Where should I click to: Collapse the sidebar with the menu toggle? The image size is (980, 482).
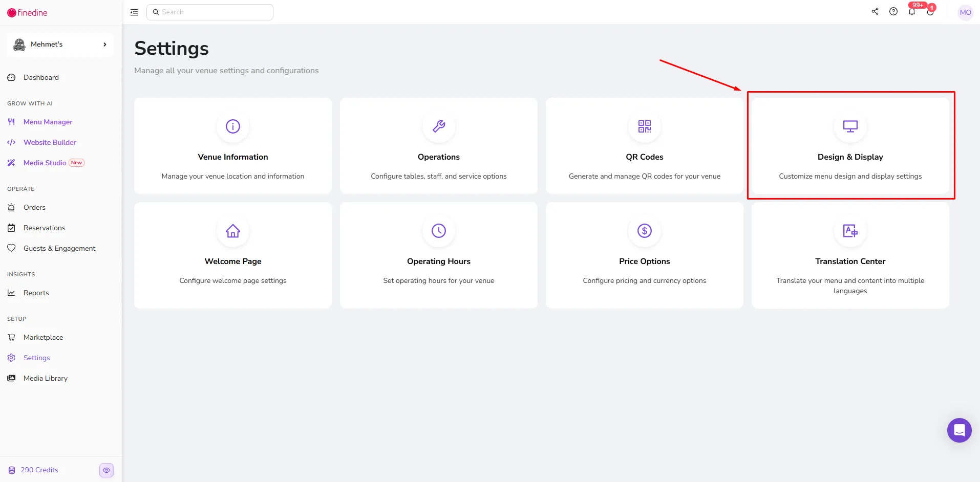134,12
